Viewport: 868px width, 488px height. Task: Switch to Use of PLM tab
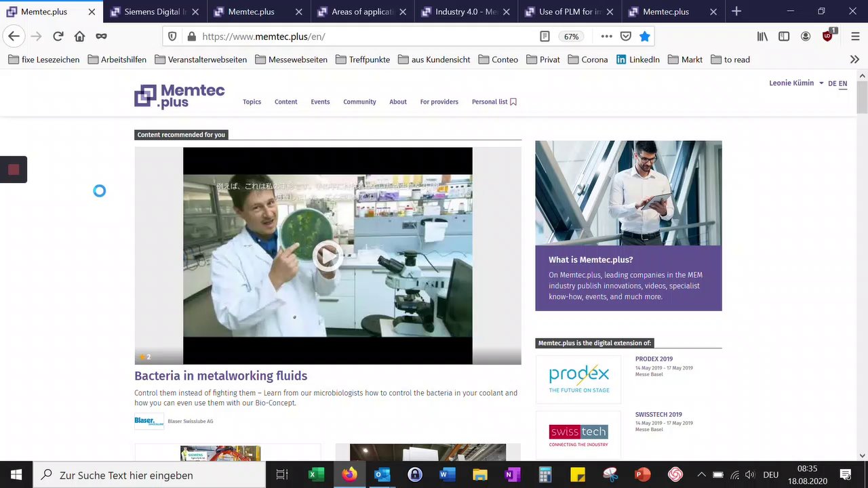coord(570,12)
